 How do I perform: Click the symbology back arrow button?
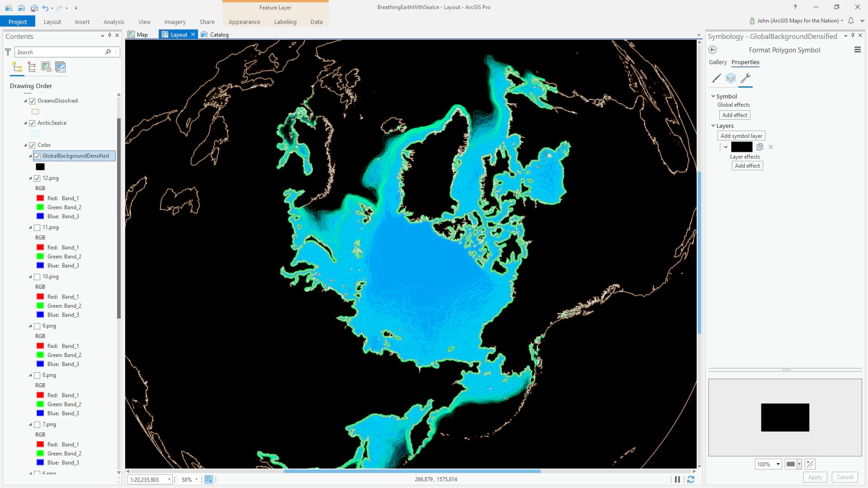(713, 50)
